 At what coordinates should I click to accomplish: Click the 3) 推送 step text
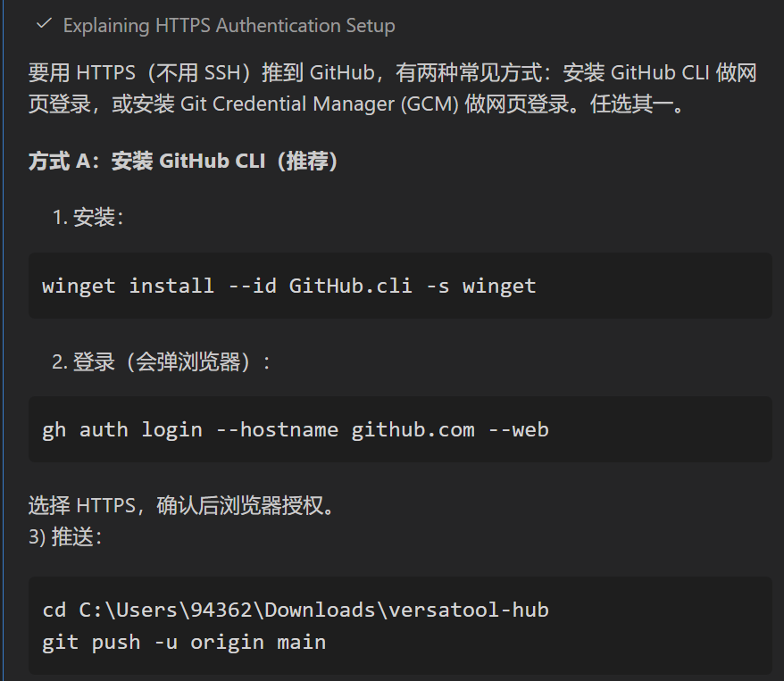point(66,537)
